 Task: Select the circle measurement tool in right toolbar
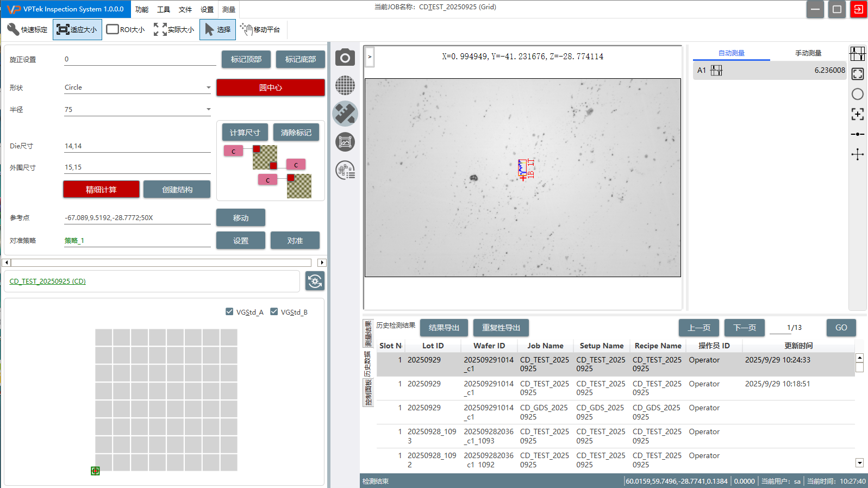[857, 94]
